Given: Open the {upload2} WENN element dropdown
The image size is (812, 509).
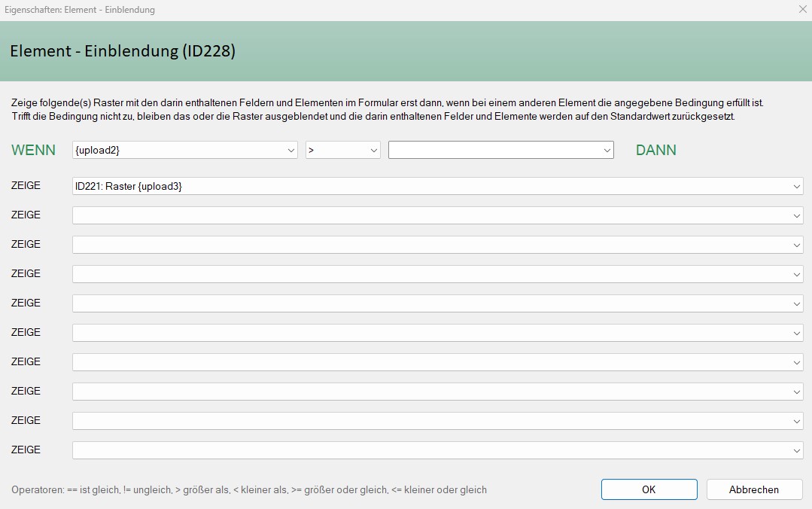Looking at the screenshot, I should click(x=185, y=150).
